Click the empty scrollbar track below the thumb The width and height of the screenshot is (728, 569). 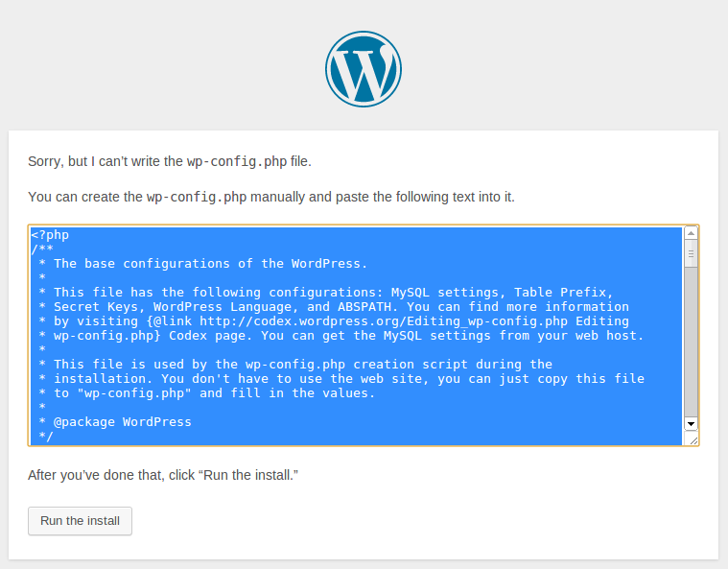pyautogui.click(x=691, y=342)
